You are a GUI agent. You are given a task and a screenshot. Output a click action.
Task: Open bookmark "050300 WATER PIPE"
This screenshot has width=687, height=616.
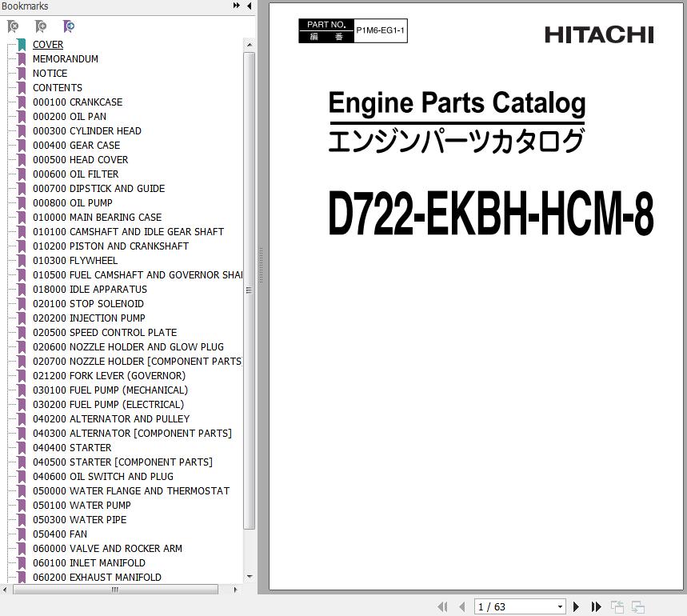[x=79, y=520]
